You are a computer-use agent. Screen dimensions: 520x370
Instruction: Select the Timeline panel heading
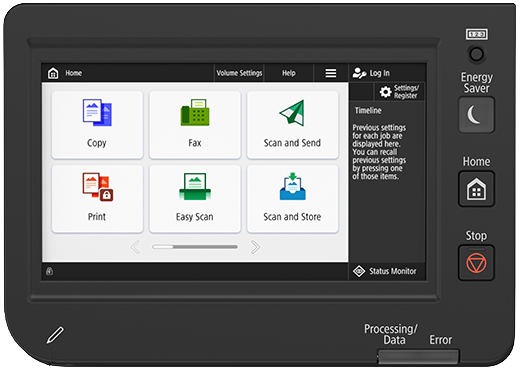tap(368, 110)
